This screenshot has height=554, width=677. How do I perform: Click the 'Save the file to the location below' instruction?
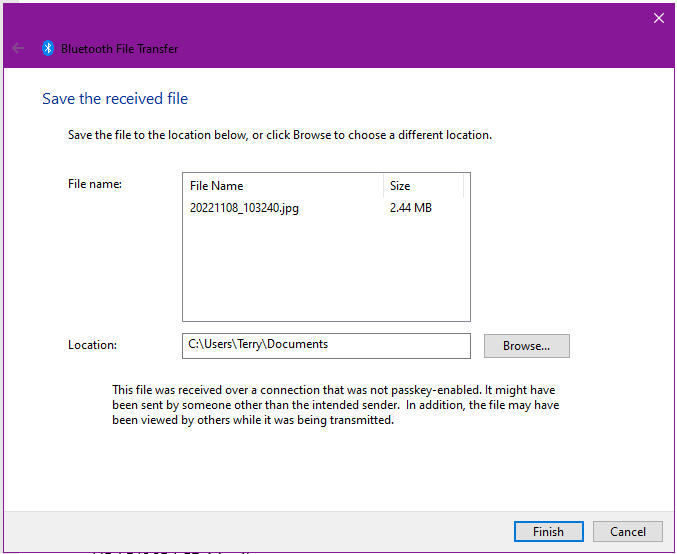point(280,135)
